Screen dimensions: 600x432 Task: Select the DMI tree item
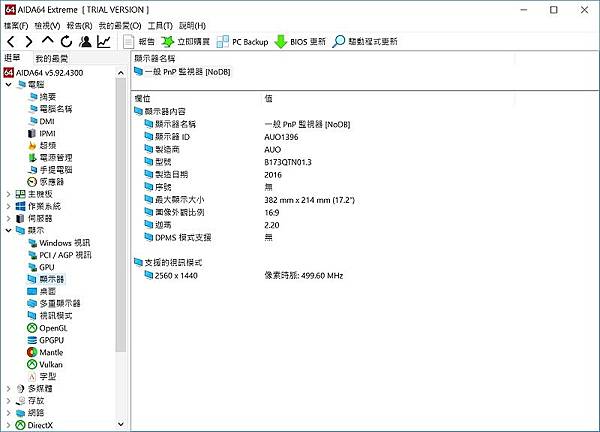(x=42, y=121)
